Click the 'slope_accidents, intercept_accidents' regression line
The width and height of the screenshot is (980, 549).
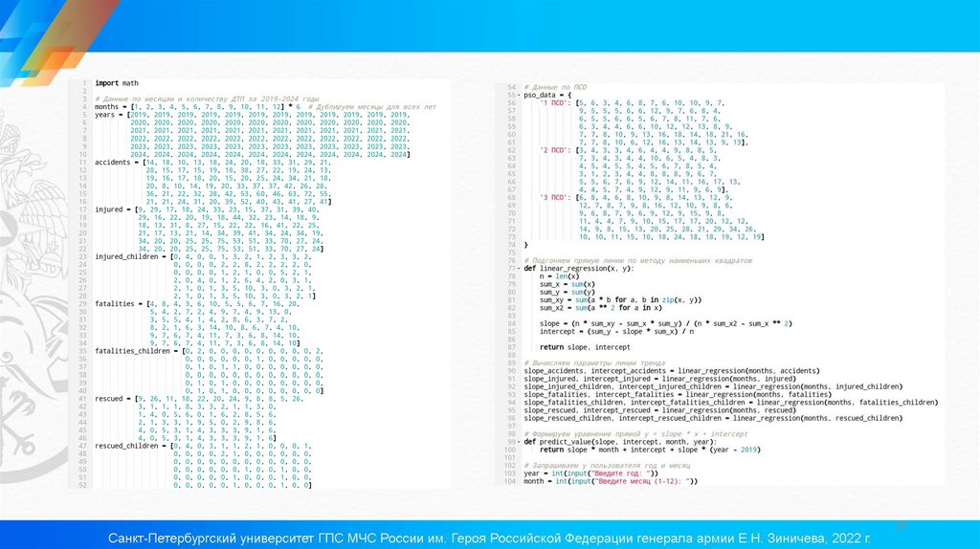tap(672, 371)
